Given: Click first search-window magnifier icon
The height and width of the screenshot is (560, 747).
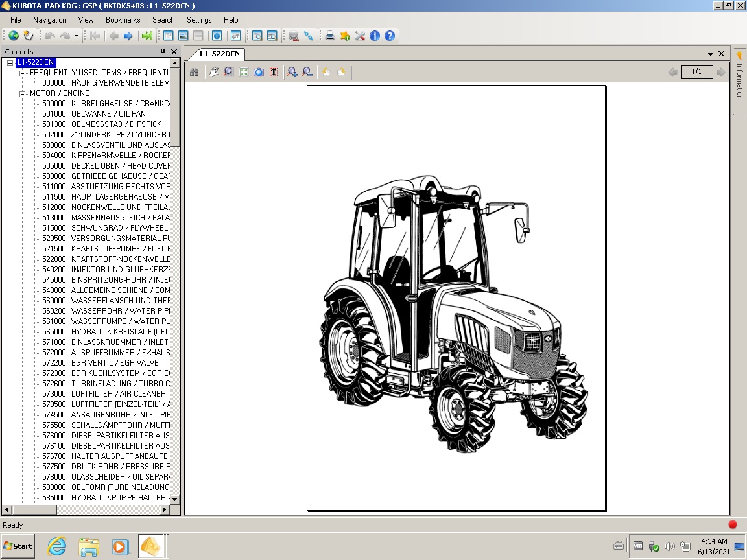Looking at the screenshot, I should point(257,36).
